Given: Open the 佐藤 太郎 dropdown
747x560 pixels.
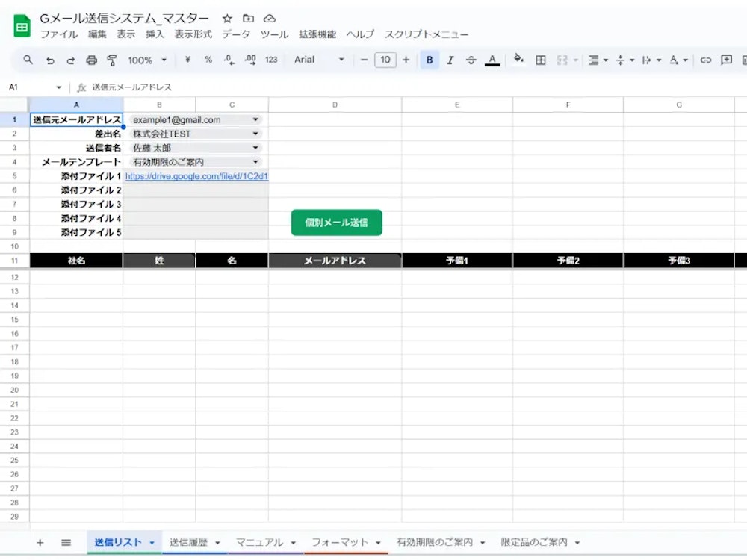Looking at the screenshot, I should point(196,148).
